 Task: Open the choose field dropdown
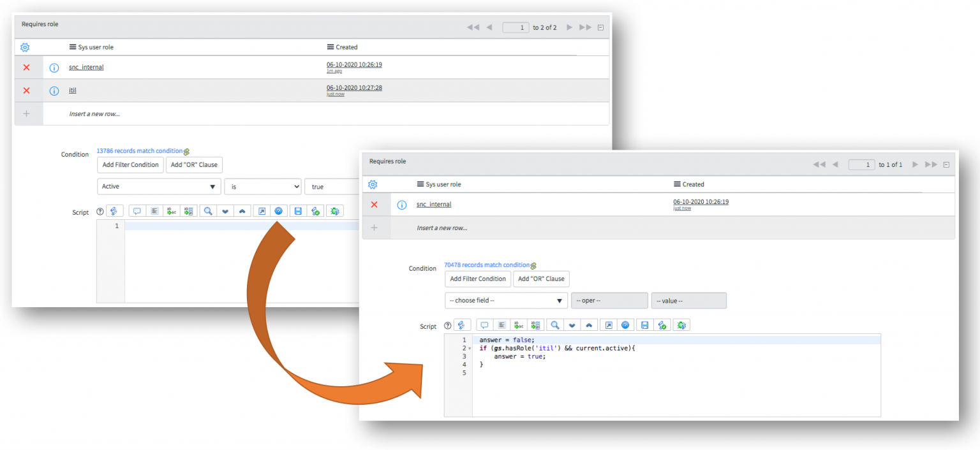[506, 300]
